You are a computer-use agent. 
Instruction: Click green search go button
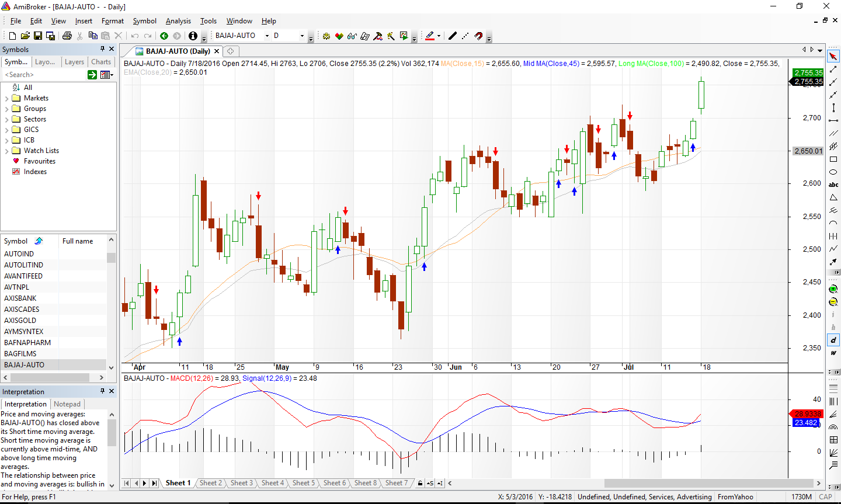(x=92, y=75)
